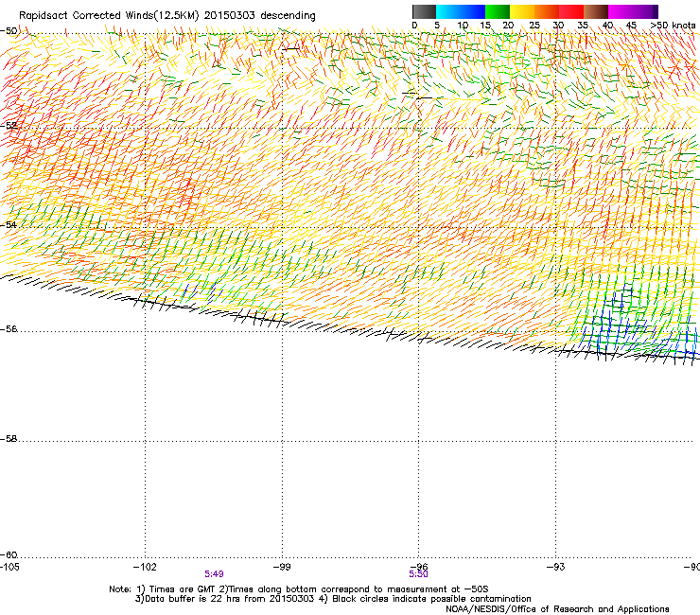Select the magenta 40-45 knots legend segment
700x615 pixels.
pos(621,11)
